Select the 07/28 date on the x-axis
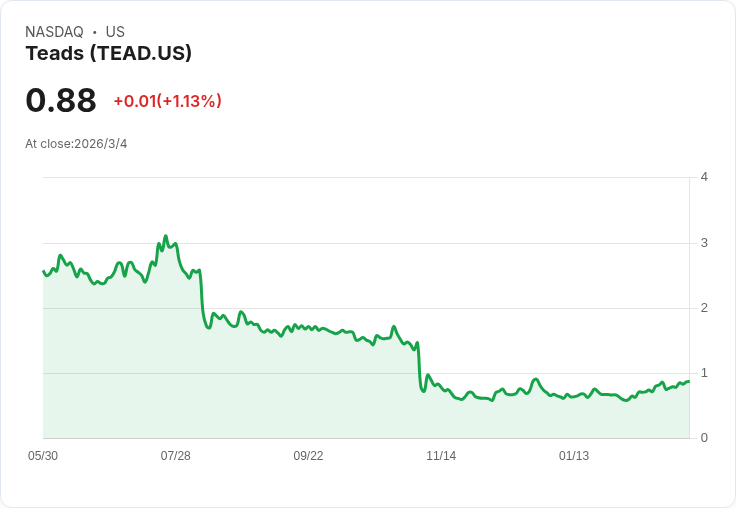This screenshot has height=508, width=736. [x=175, y=456]
